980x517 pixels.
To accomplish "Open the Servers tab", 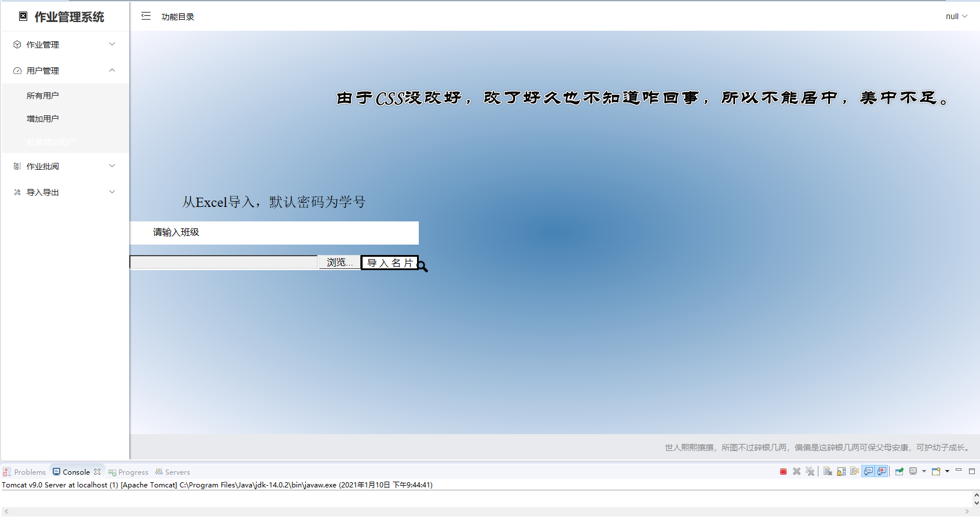I will [173, 472].
